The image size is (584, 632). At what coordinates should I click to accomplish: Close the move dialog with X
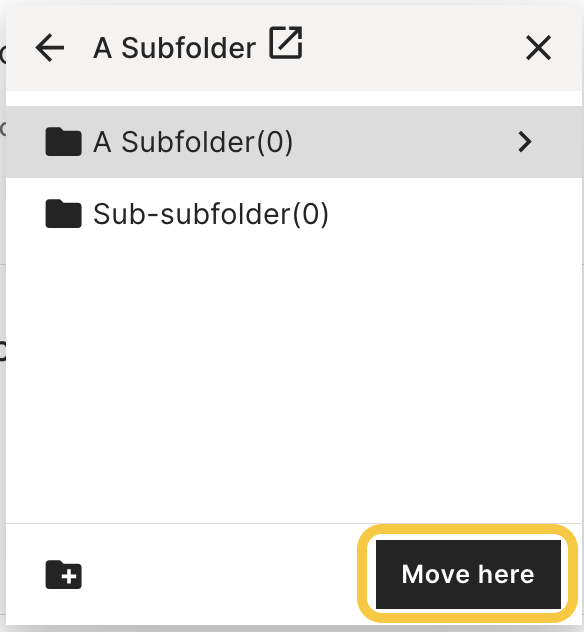538,48
